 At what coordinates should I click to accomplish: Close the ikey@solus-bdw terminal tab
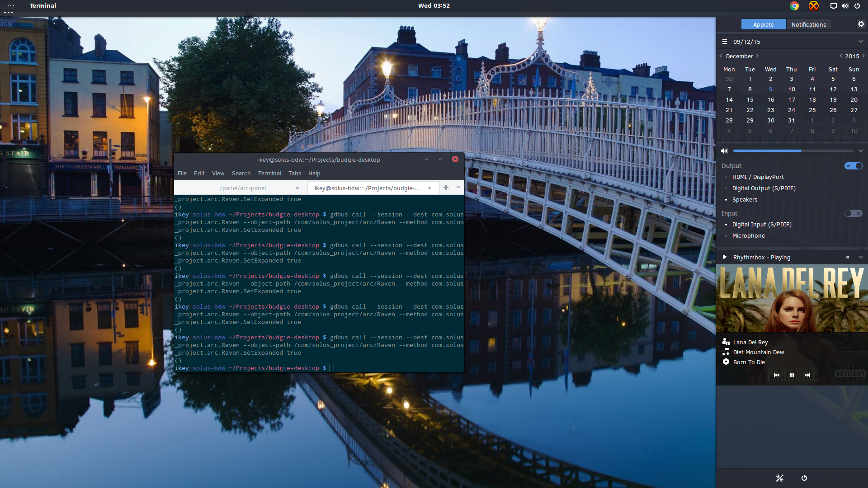[429, 188]
